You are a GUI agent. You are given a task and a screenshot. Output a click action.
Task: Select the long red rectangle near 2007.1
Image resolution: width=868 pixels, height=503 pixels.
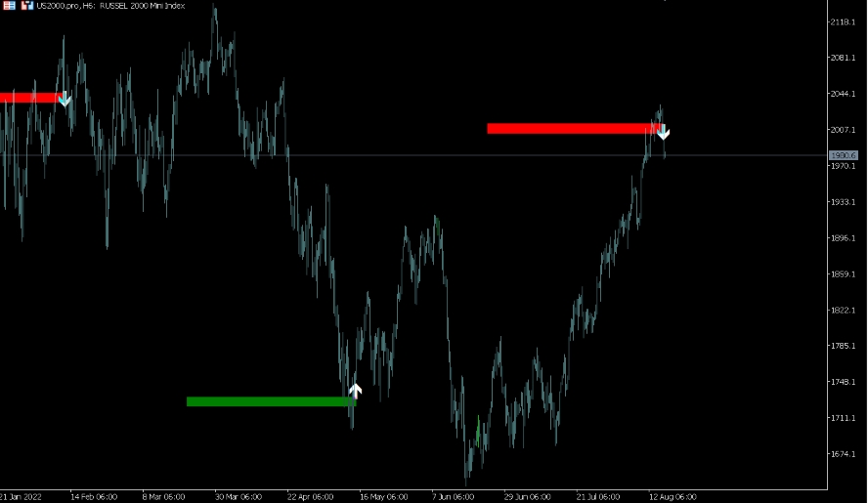coord(574,128)
